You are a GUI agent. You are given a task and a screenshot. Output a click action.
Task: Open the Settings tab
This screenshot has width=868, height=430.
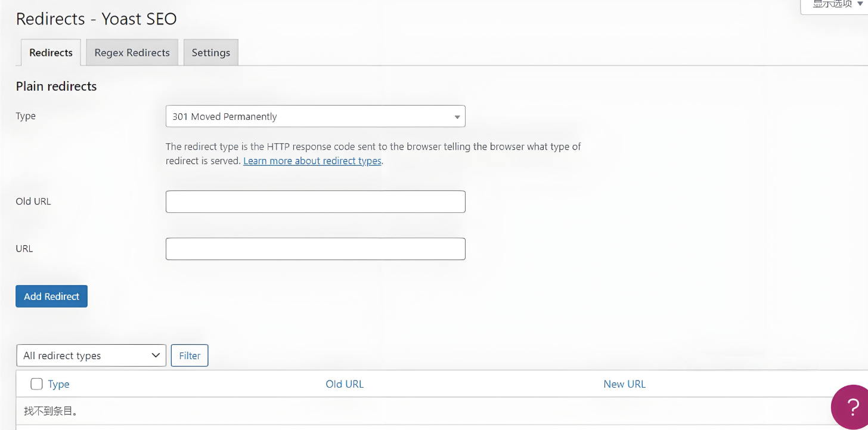pyautogui.click(x=211, y=52)
